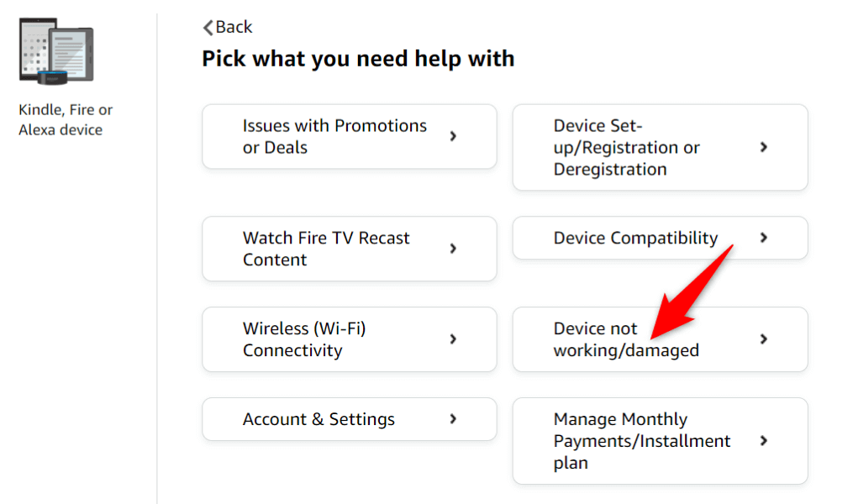Click the arrow on Wireless Connectivity option
This screenshot has height=504, width=858.
(453, 339)
